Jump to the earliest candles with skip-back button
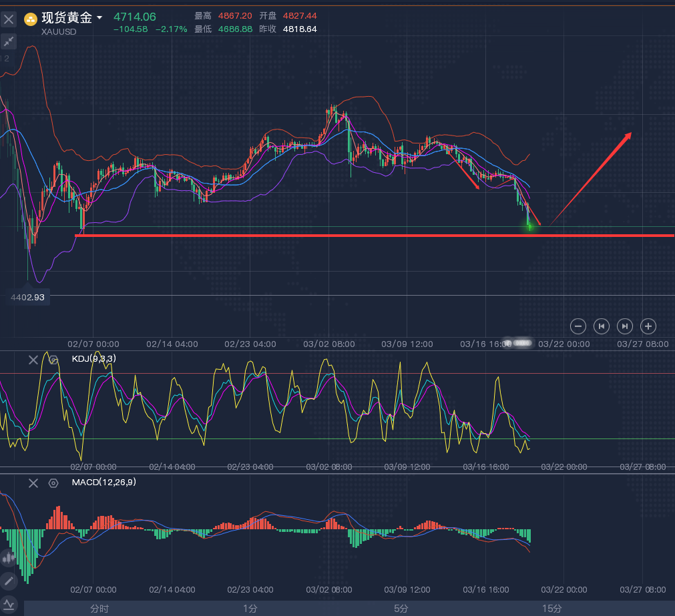 tap(602, 326)
